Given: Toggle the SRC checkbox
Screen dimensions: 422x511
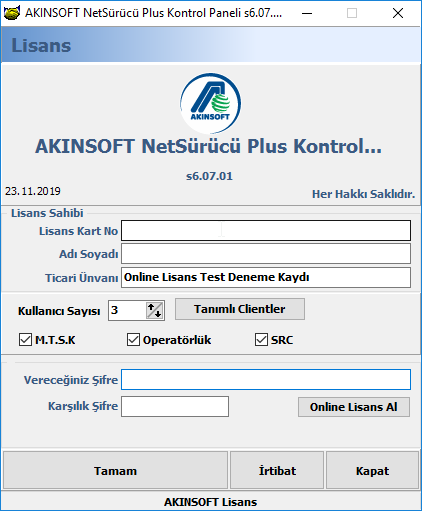Looking at the screenshot, I should (x=261, y=340).
